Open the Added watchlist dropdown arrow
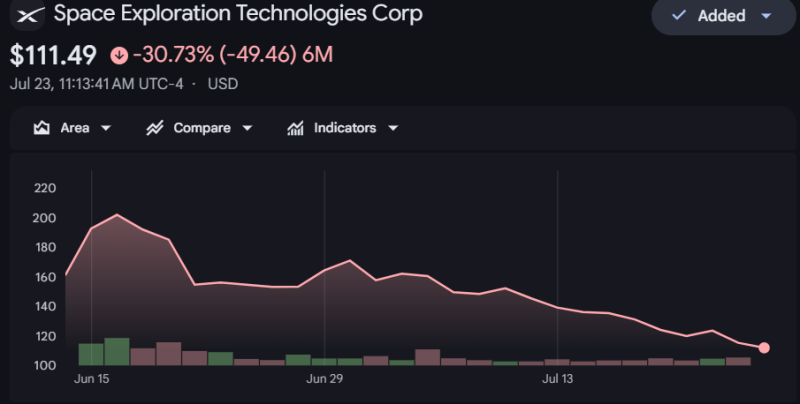This screenshot has width=800, height=404. (766, 16)
